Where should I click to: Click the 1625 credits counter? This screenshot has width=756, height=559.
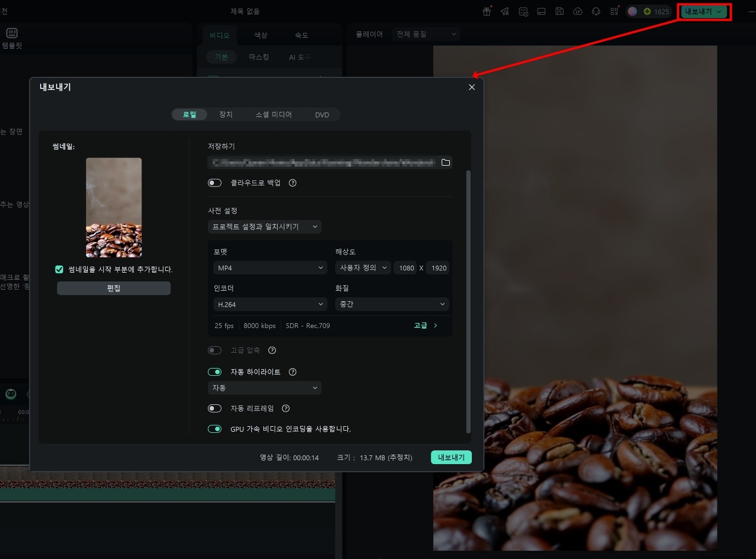point(662,12)
